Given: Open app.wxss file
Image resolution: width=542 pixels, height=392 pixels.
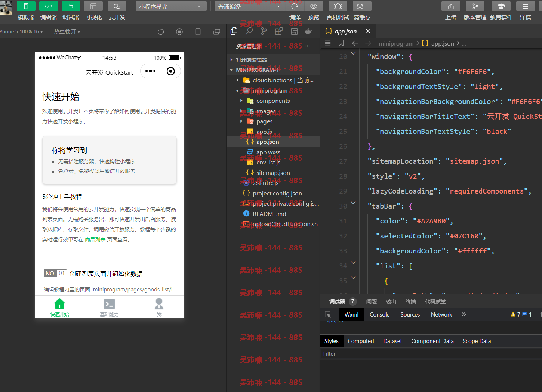Looking at the screenshot, I should point(273,152).
